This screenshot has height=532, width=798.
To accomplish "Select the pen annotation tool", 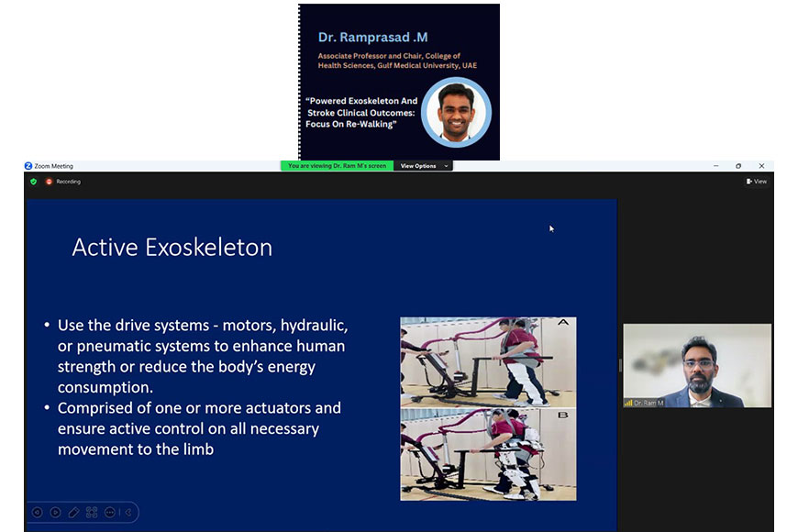I will pyautogui.click(x=73, y=513).
